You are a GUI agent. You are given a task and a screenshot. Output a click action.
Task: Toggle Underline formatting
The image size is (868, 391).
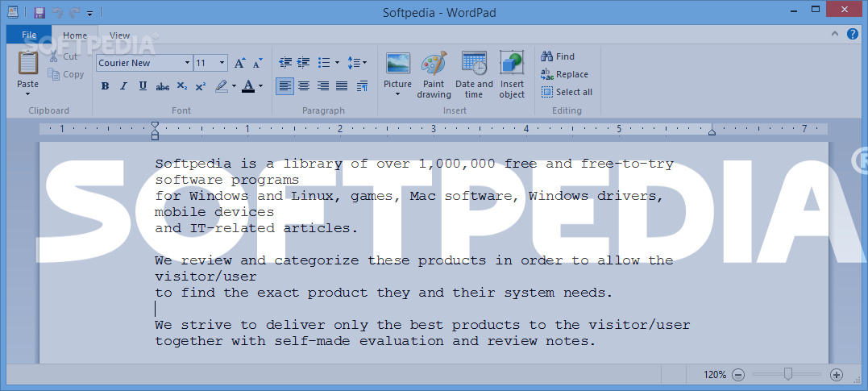coord(143,85)
